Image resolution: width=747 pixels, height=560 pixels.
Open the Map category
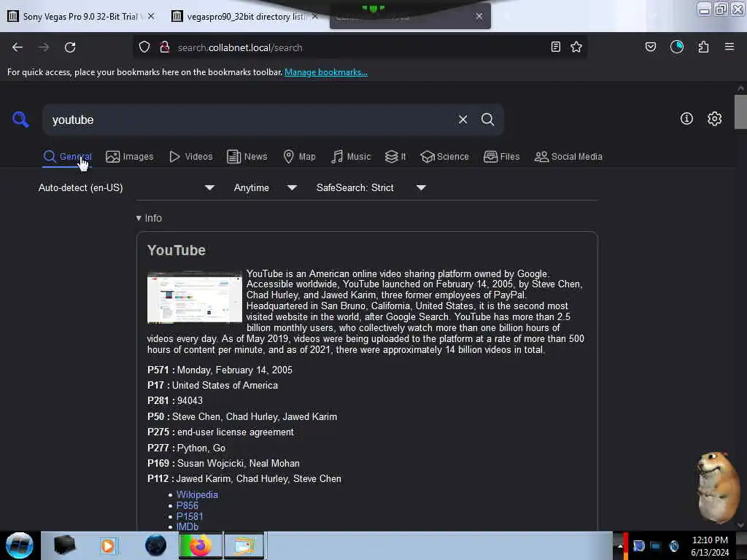[300, 157]
